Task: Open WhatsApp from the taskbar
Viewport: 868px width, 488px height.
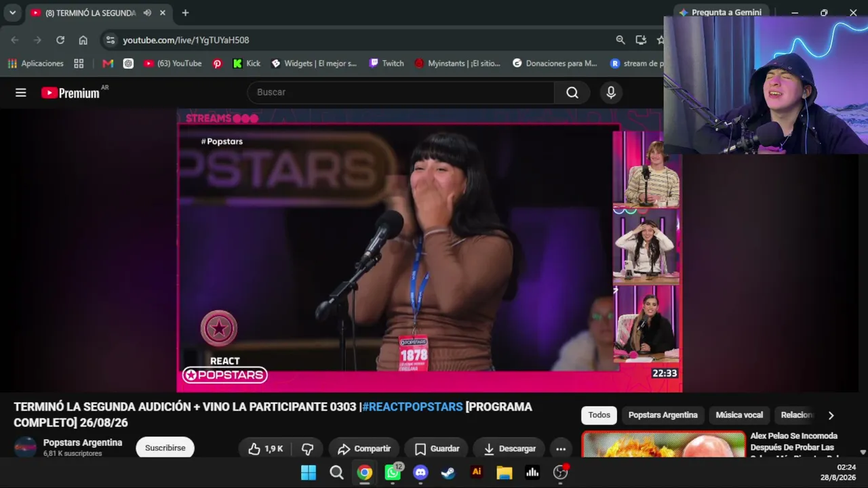Action: pyautogui.click(x=393, y=472)
